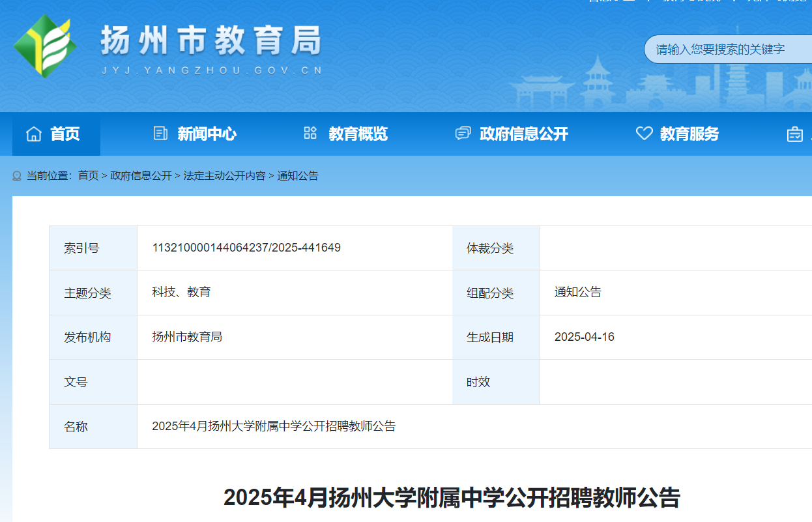
Task: Click the value 通知公告 in the 组配分类 row
Action: [578, 292]
